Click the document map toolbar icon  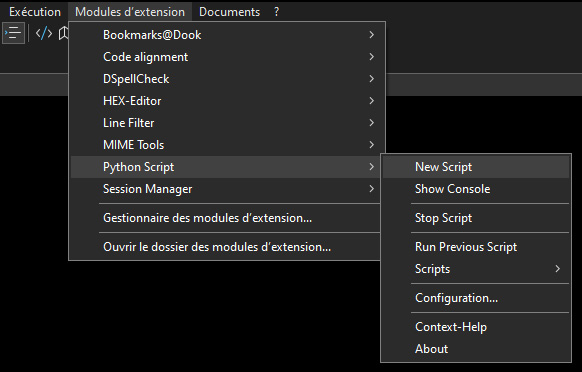pos(63,33)
